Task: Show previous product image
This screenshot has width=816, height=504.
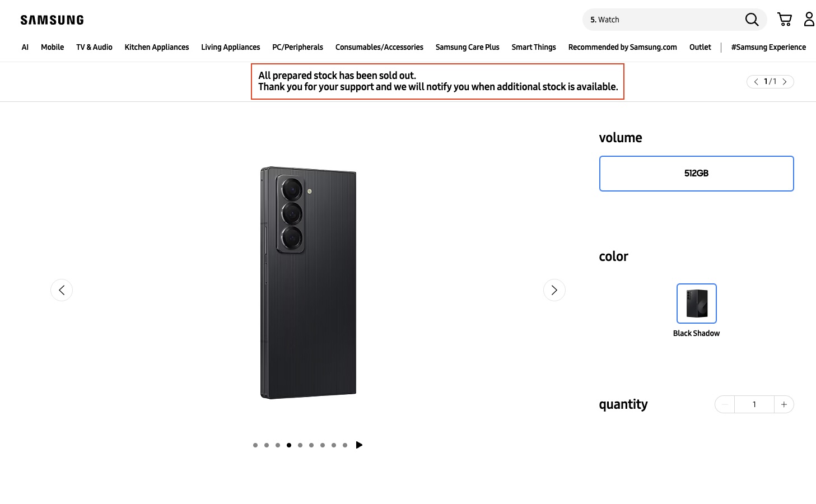Action: coord(62,290)
